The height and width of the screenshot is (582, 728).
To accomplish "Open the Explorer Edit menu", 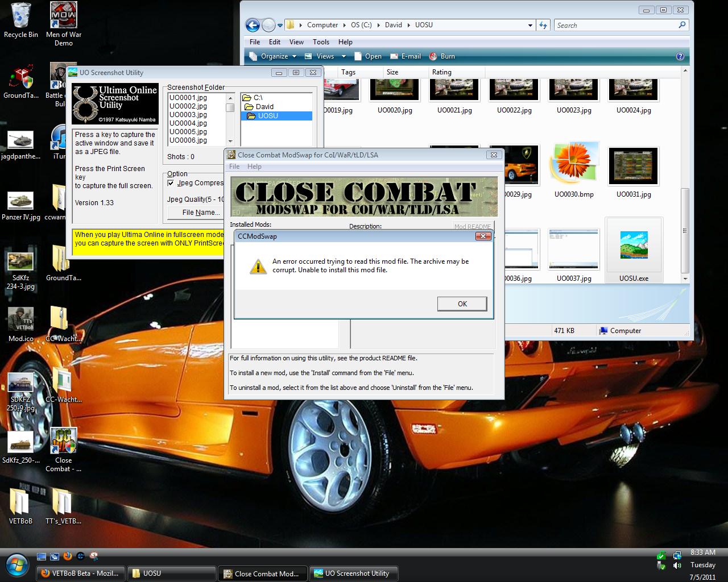I will coord(275,41).
